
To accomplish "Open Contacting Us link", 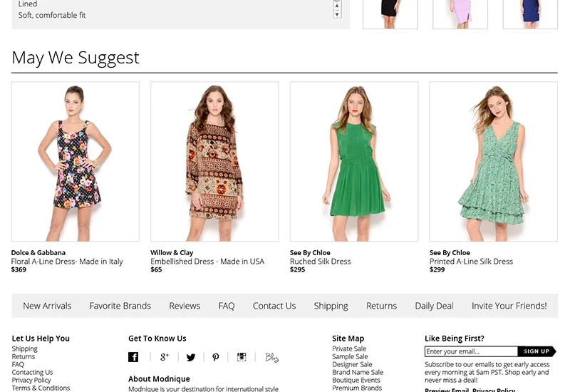I will pyautogui.click(x=32, y=372).
